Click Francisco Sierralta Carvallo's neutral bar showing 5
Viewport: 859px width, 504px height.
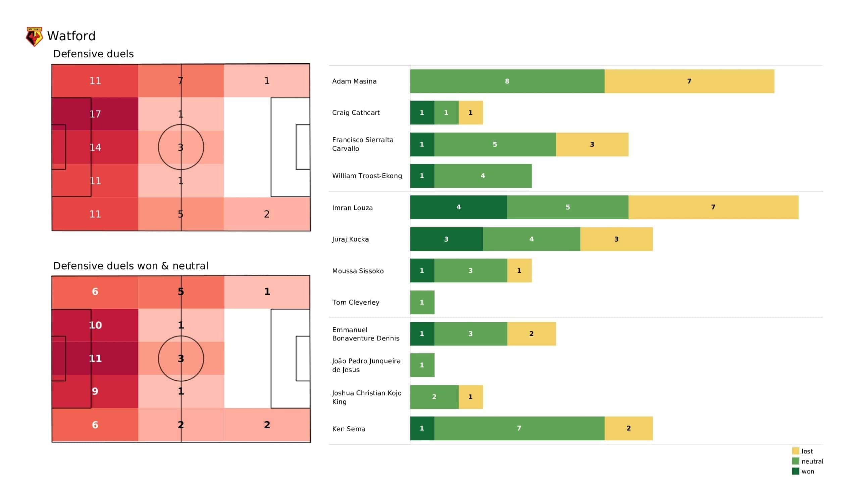[x=495, y=145]
